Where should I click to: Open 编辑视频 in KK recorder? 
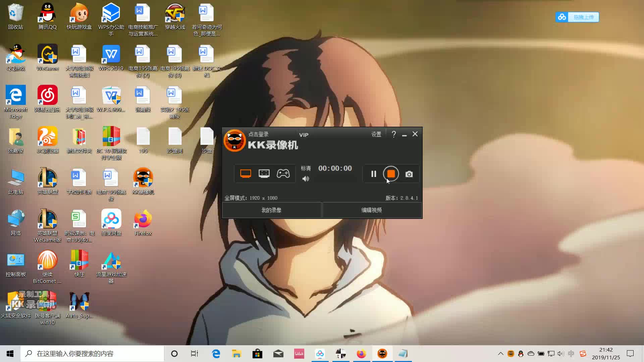coord(372,210)
